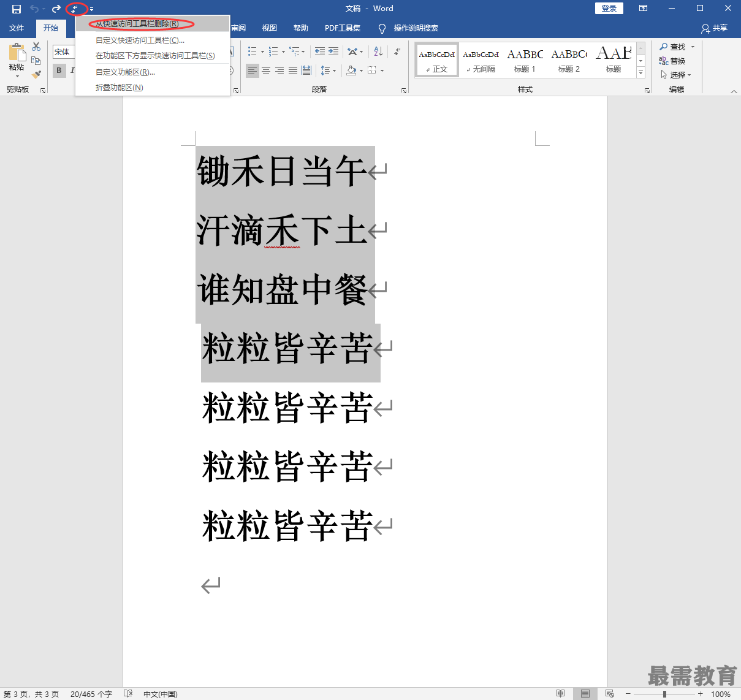
Task: Select the 无间隔 style
Action: (x=481, y=60)
